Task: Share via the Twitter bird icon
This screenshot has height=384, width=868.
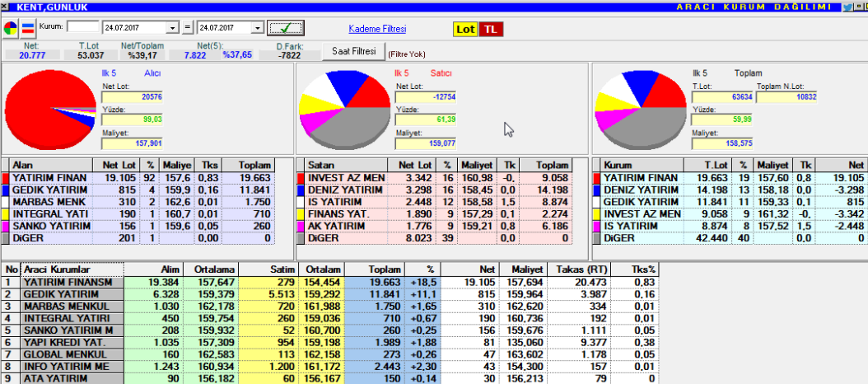Action: point(847,7)
